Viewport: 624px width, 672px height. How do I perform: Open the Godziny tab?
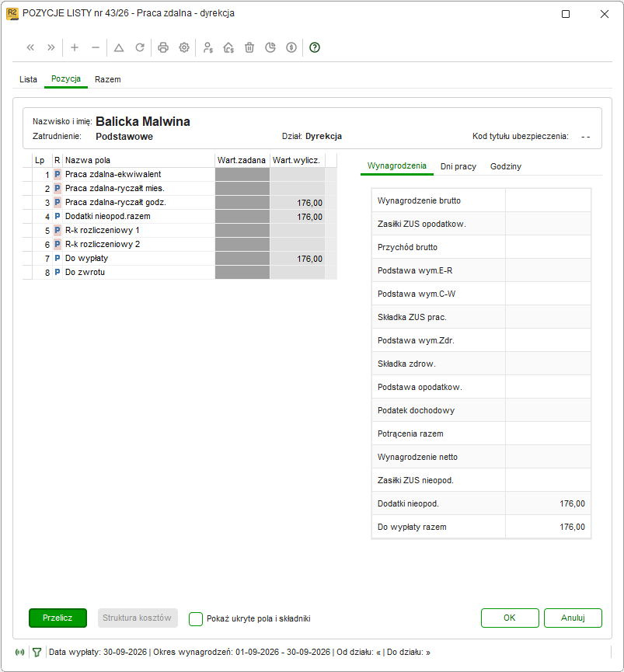coord(506,166)
